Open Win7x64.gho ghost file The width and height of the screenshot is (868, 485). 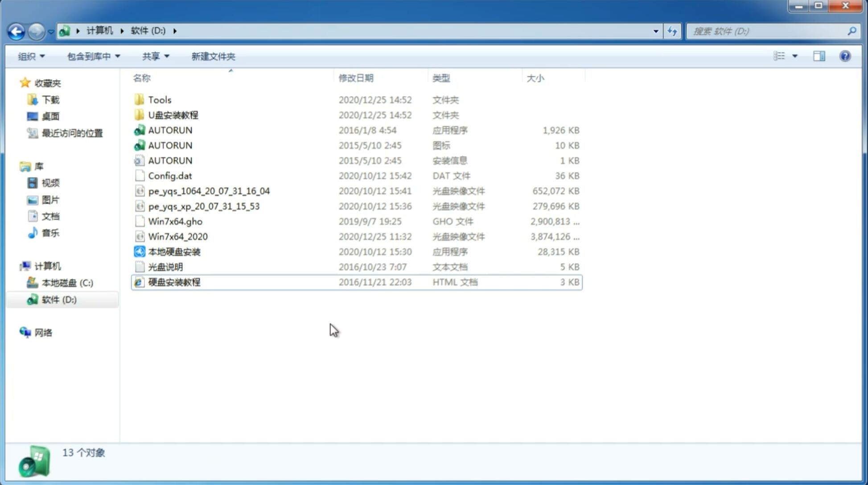tap(175, 221)
